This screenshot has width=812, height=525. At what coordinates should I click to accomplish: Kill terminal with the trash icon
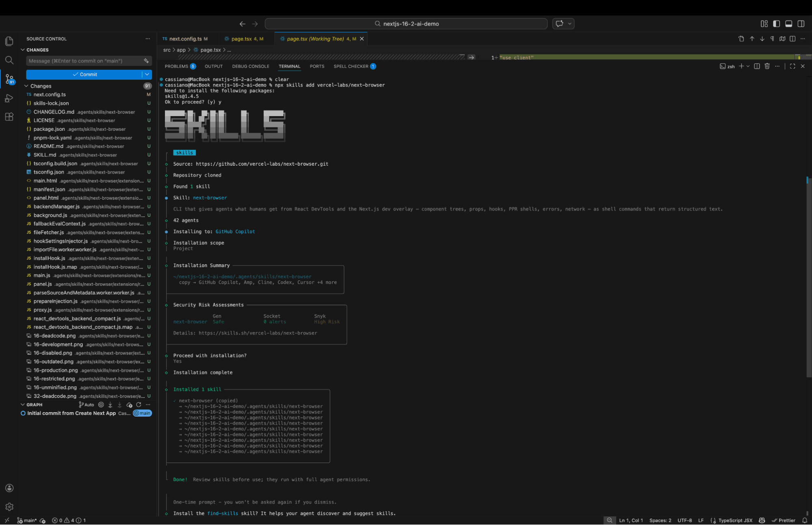click(767, 66)
